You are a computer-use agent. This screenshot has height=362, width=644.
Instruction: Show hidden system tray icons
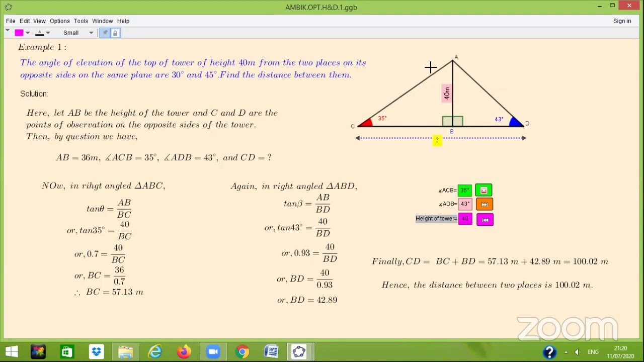tap(567, 352)
